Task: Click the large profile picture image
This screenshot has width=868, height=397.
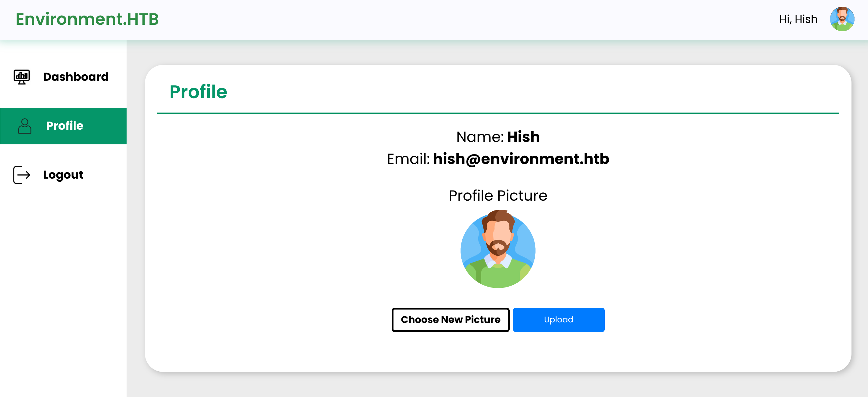Action: 498,249
